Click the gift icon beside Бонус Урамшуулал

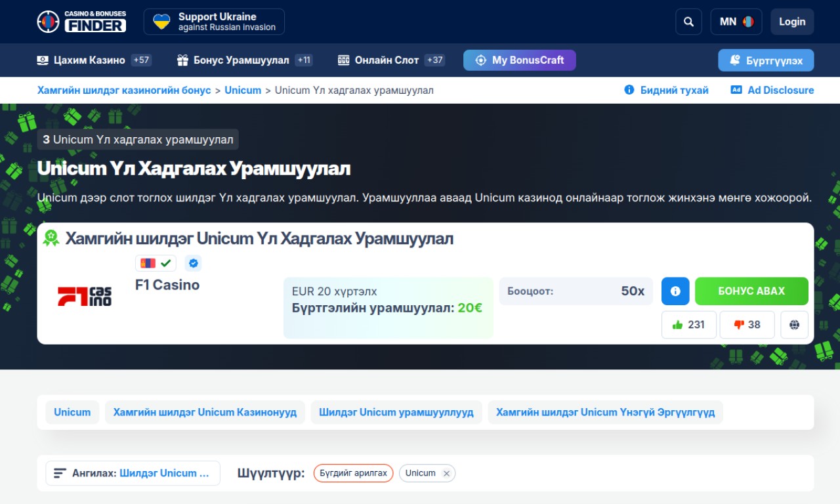pos(182,60)
